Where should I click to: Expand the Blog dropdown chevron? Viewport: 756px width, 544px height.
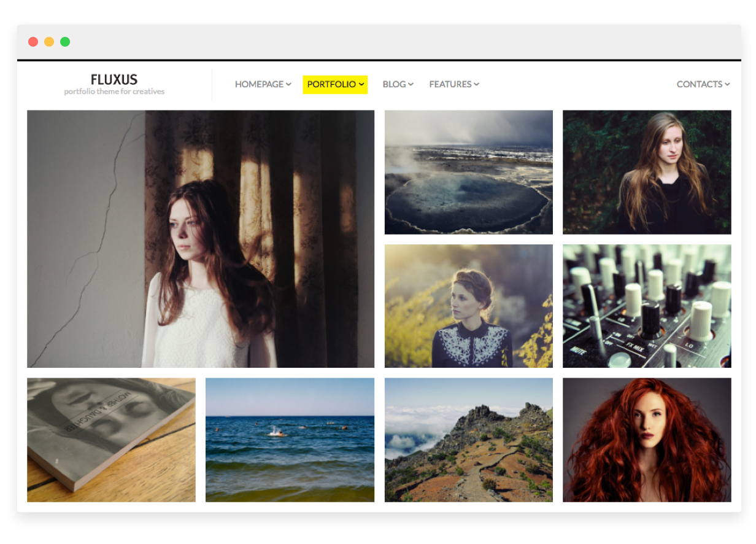coord(411,84)
